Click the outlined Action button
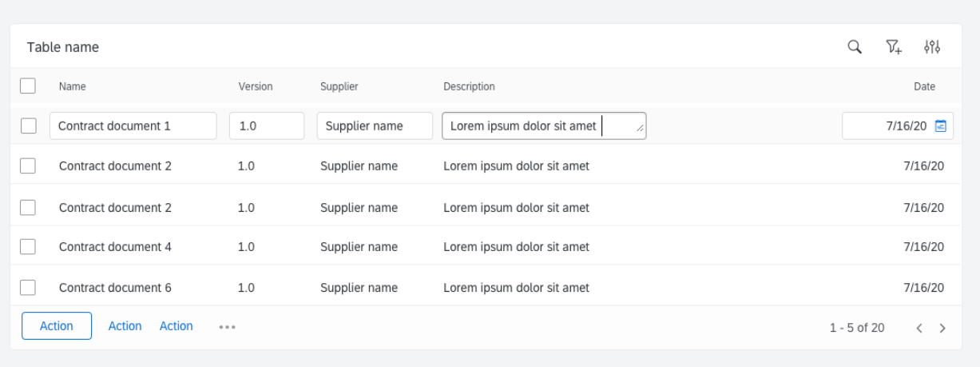 (x=57, y=326)
